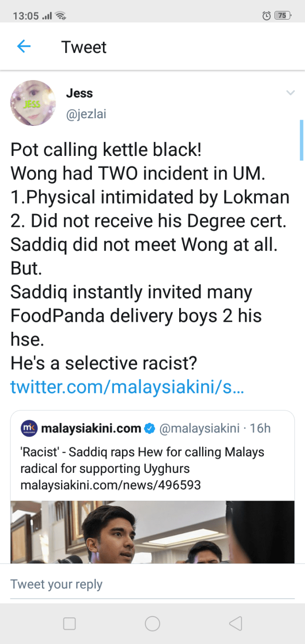Tap the Jess display name
This screenshot has width=305, height=644.
(x=79, y=93)
